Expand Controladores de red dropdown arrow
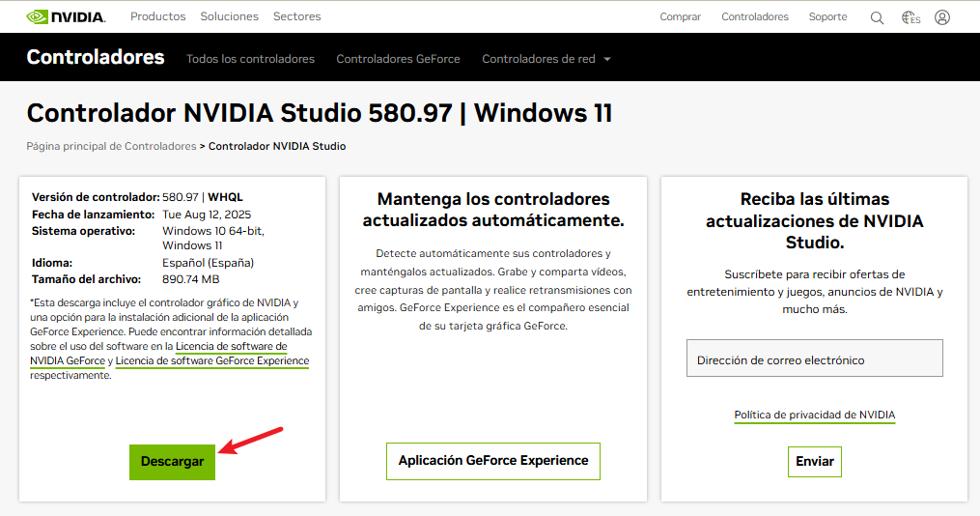Viewport: 980px width, 516px height. click(x=607, y=59)
